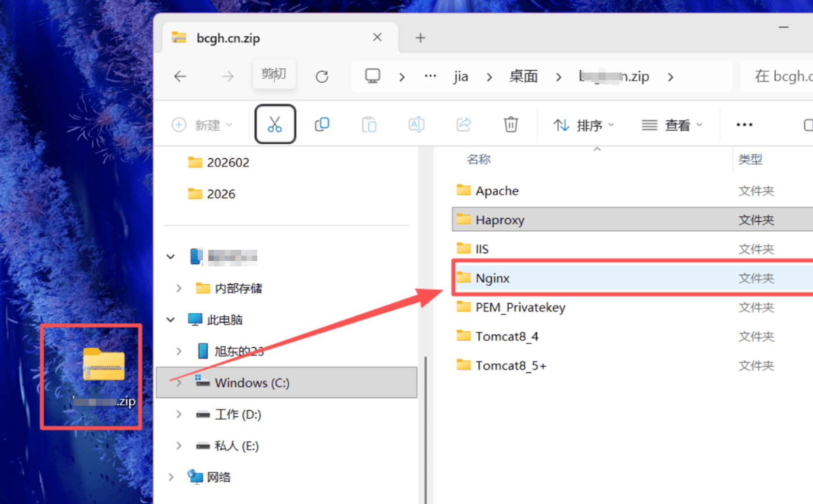
Task: Click the Delete trash can icon
Action: point(511,124)
